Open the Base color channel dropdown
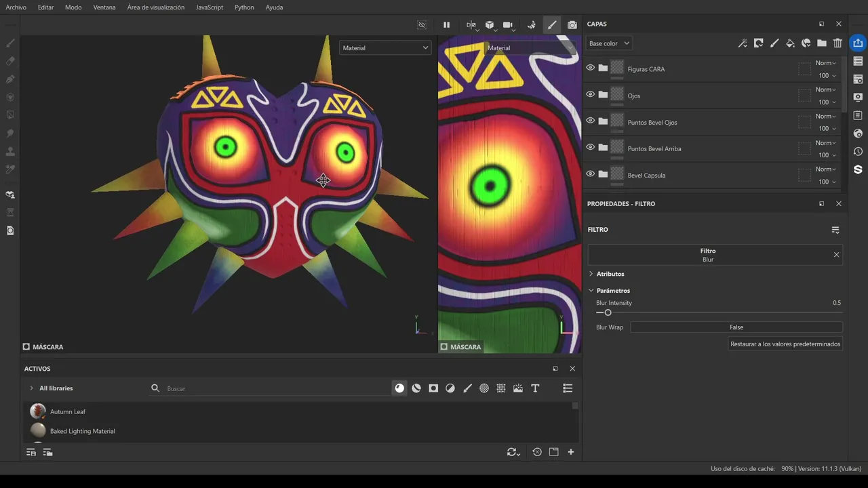868x488 pixels. (609, 43)
